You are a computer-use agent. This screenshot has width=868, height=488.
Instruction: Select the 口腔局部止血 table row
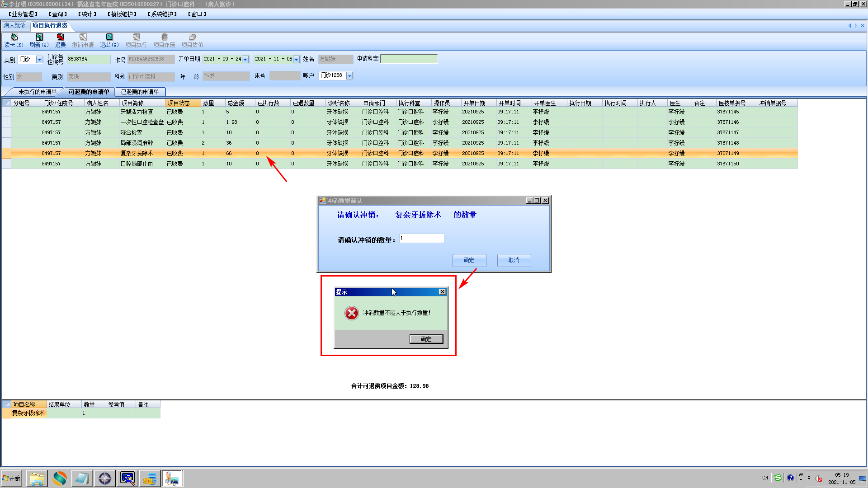137,164
